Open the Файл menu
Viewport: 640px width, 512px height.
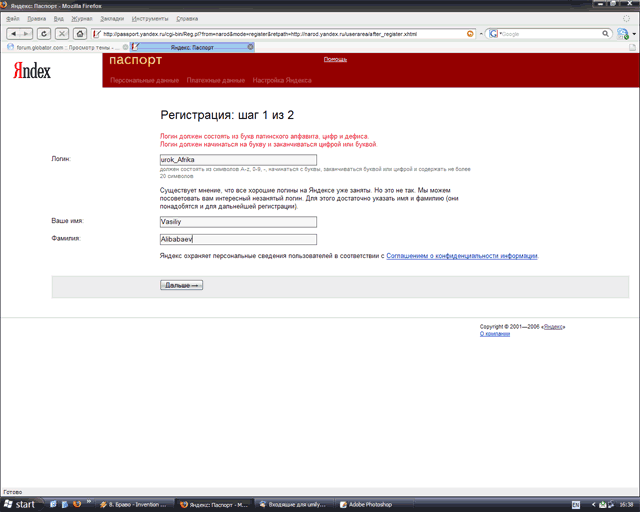[x=13, y=19]
